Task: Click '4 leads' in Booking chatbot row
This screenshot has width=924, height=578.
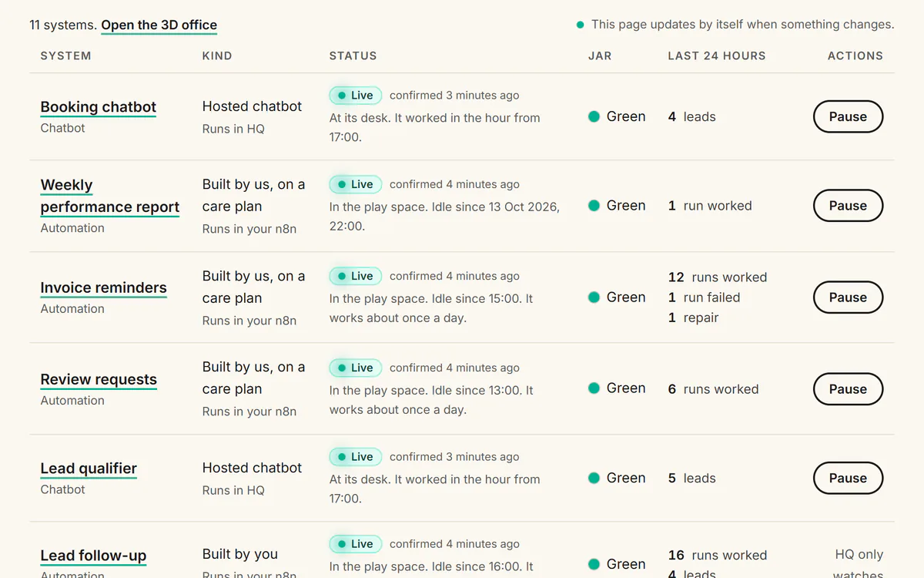Action: click(x=692, y=117)
